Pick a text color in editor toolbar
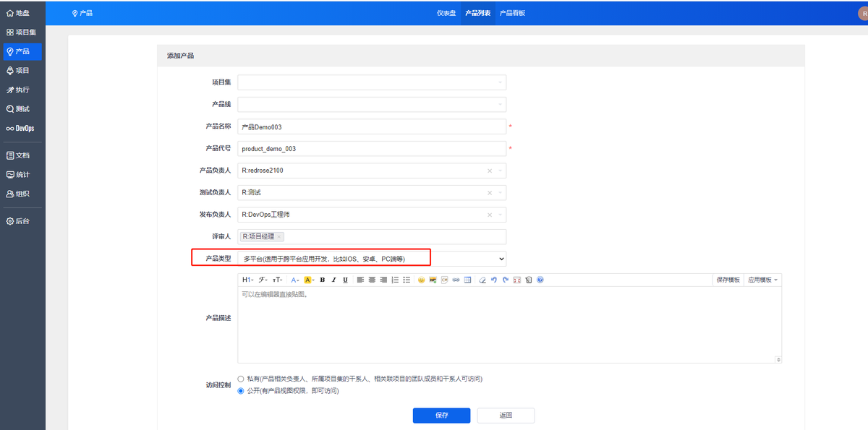 [x=295, y=280]
